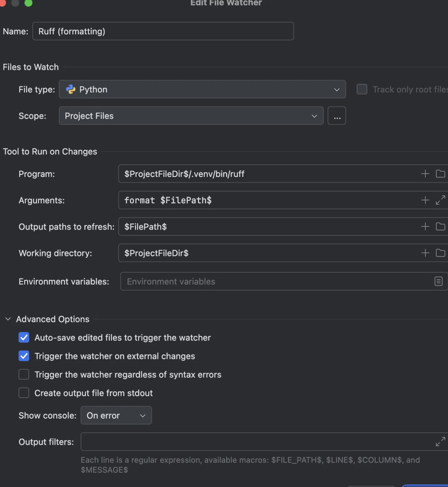Enable Create output file from stdout

click(24, 393)
